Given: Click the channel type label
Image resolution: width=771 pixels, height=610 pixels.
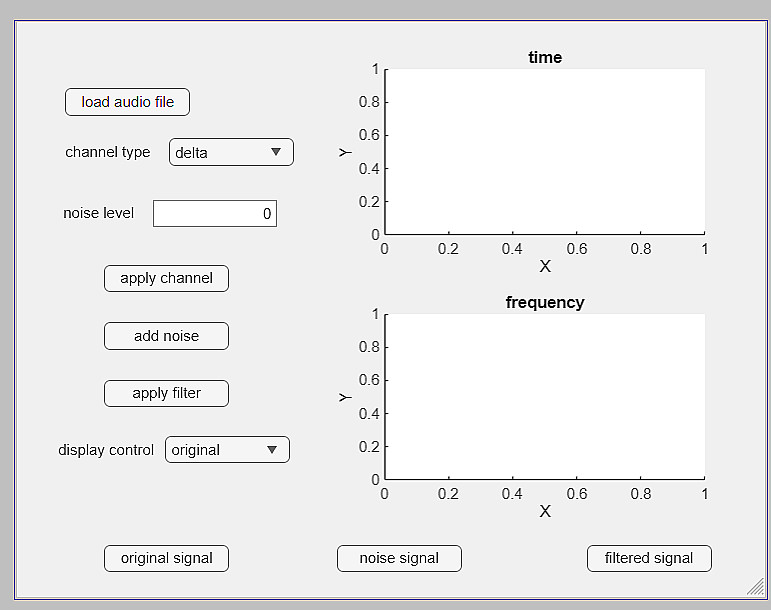Looking at the screenshot, I should click(x=108, y=152).
